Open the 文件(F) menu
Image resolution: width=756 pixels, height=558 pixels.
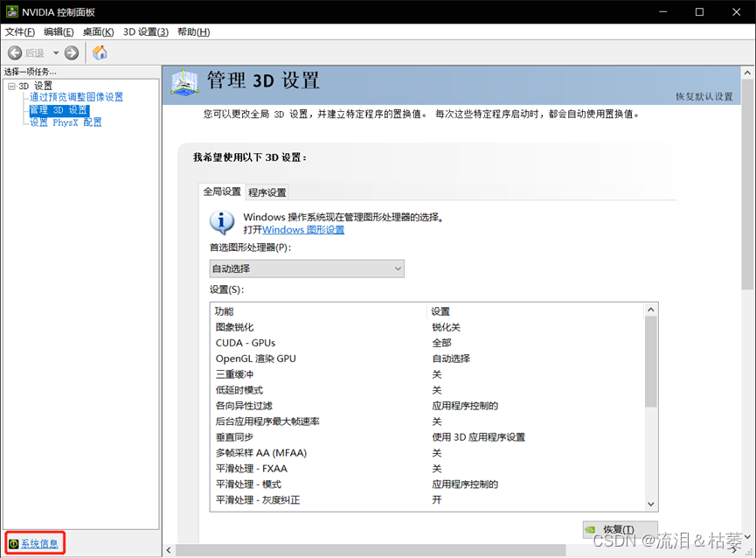point(20,31)
